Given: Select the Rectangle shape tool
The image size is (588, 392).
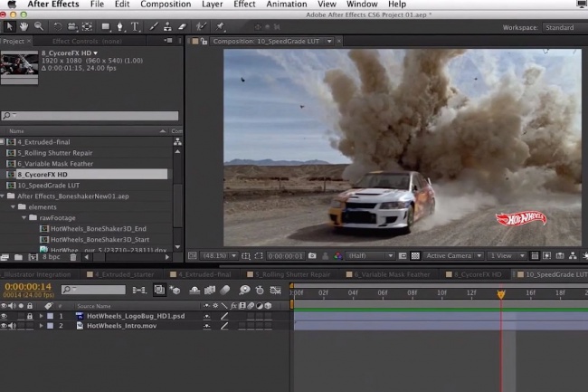Looking at the screenshot, I should point(106,26).
